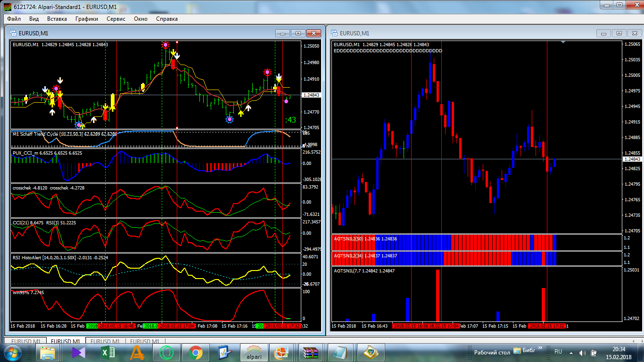Open Google Chrome from the taskbar
This screenshot has height=362, width=644.
pos(196,352)
